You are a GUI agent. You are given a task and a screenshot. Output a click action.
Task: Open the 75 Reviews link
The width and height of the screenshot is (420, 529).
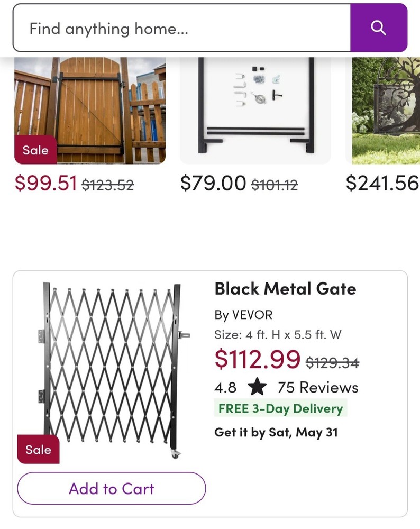(x=316, y=387)
